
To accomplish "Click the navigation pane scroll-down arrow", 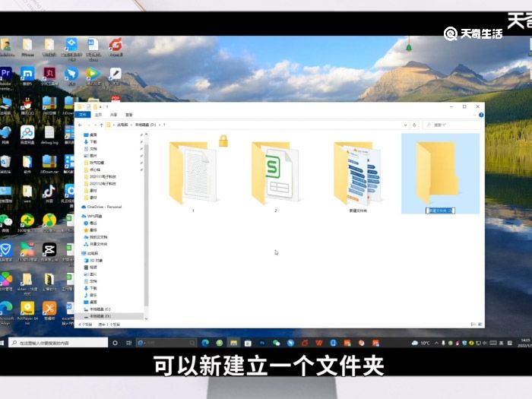I will point(146,318).
